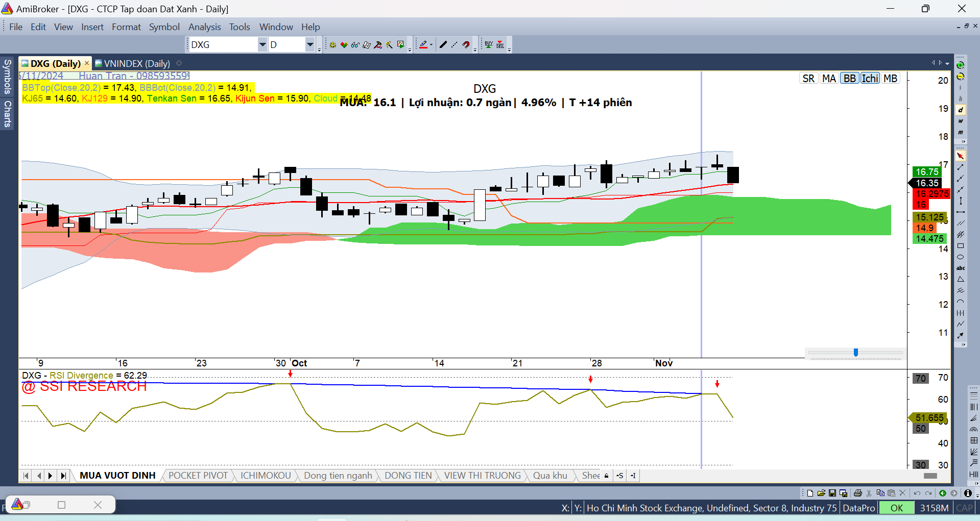Open the Analysis menu

204,27
